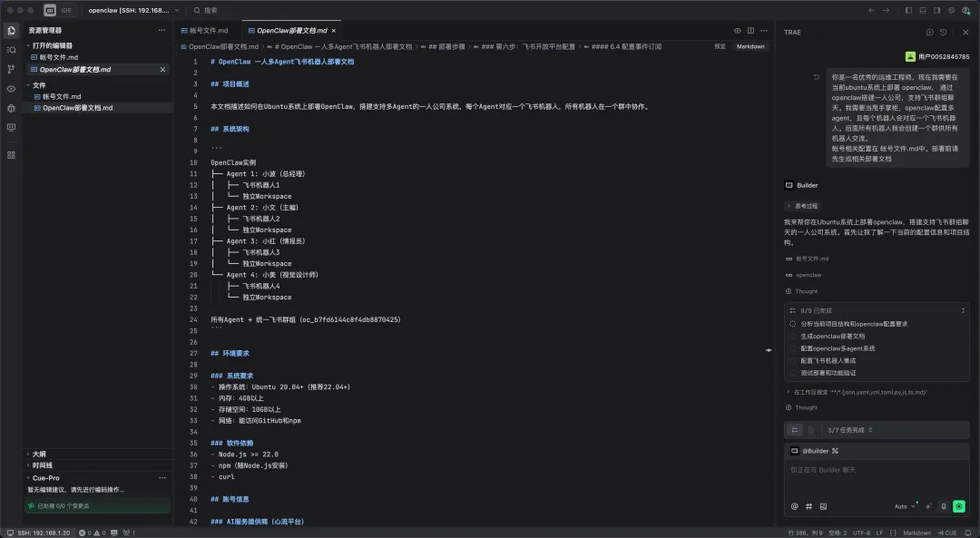980x538 pixels.
Task: Open the notification bell in status bar
Action: pyautogui.click(x=968, y=533)
